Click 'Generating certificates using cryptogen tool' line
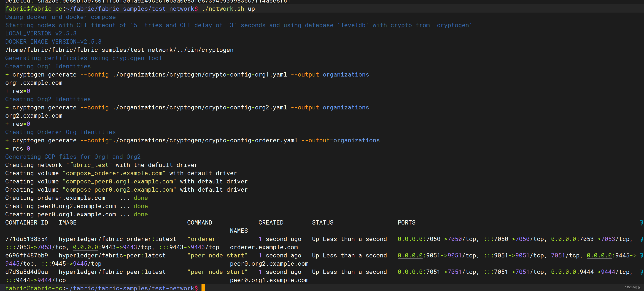Viewport: 644px width, 291px height. (84, 58)
